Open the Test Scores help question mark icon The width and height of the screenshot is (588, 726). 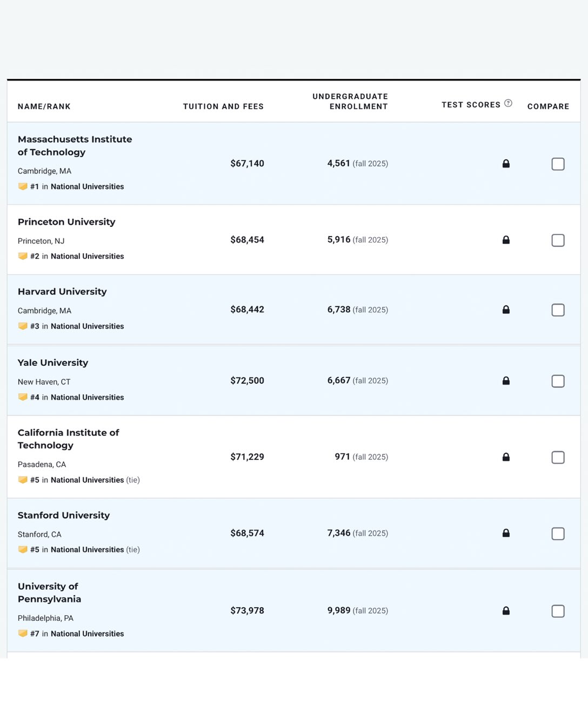pos(508,103)
